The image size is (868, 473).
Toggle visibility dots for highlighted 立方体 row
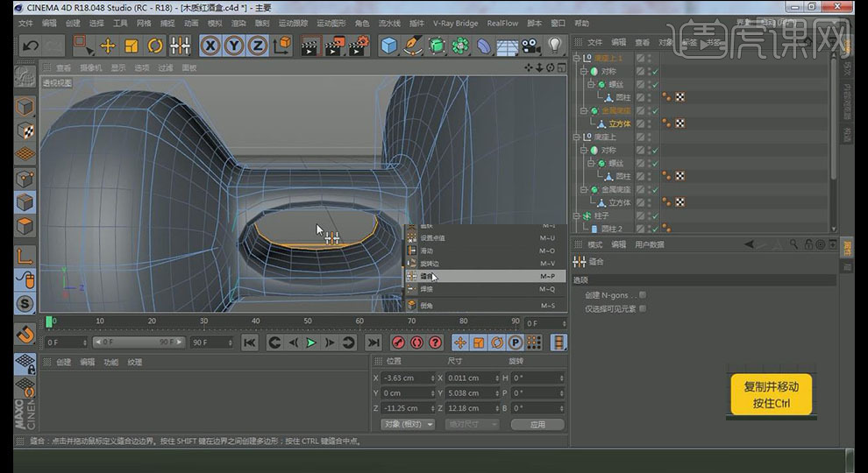coord(650,124)
